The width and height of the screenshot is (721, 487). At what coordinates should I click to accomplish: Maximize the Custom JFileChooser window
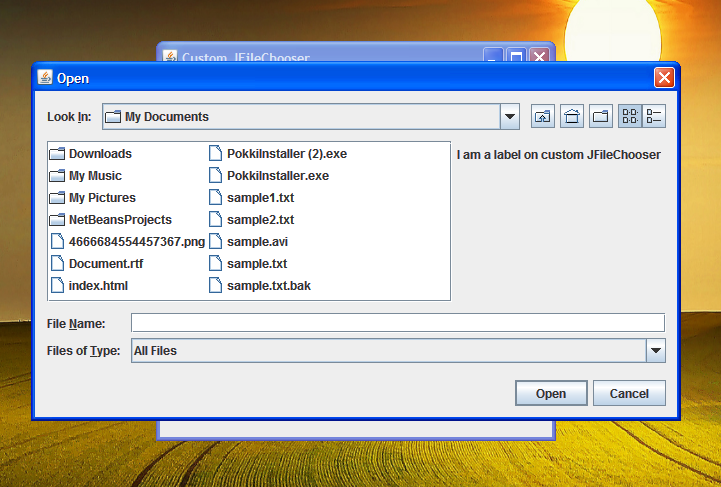coord(516,55)
